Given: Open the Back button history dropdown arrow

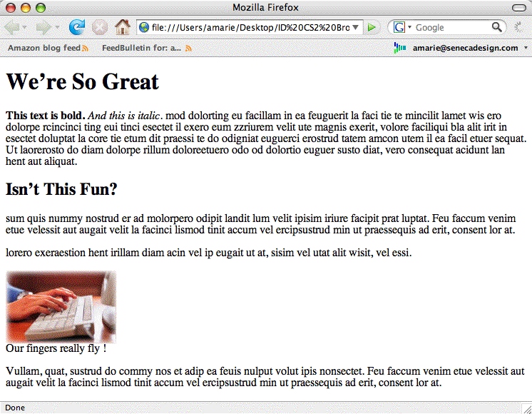Looking at the screenshot, I should [25, 27].
